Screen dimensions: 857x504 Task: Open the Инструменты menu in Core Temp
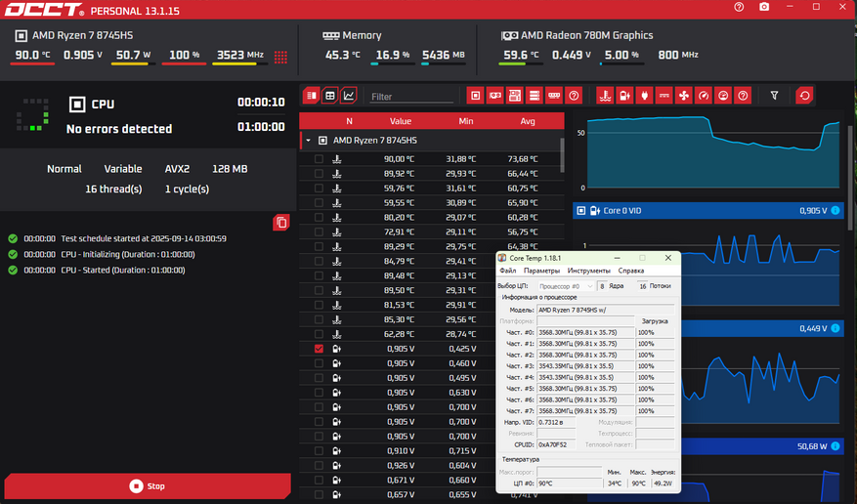pos(588,271)
